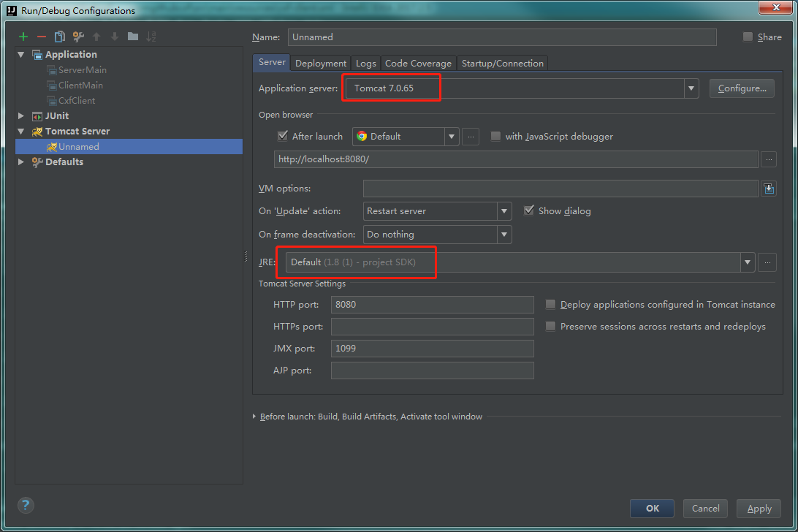Screen dimensions: 798x532
Task: Enable Preserve sessions across restarts and redeploys
Action: [x=550, y=327]
